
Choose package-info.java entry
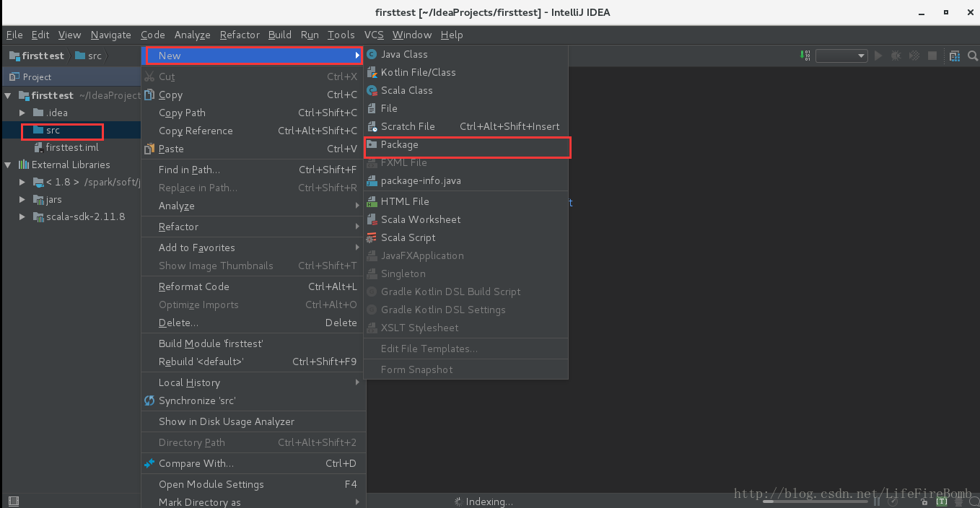pyautogui.click(x=468, y=180)
